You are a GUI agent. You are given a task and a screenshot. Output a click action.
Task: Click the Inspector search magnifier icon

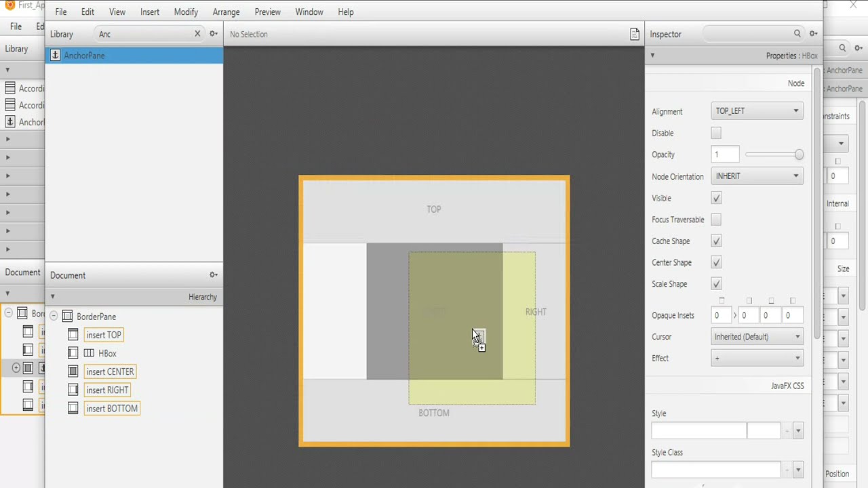coord(797,34)
